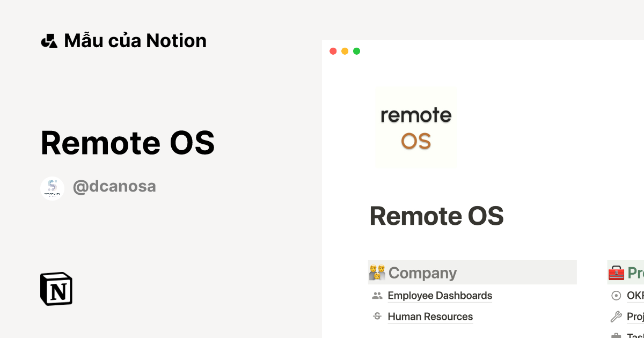
Task: Click the briefcase icon beside Tasks
Action: 615,335
